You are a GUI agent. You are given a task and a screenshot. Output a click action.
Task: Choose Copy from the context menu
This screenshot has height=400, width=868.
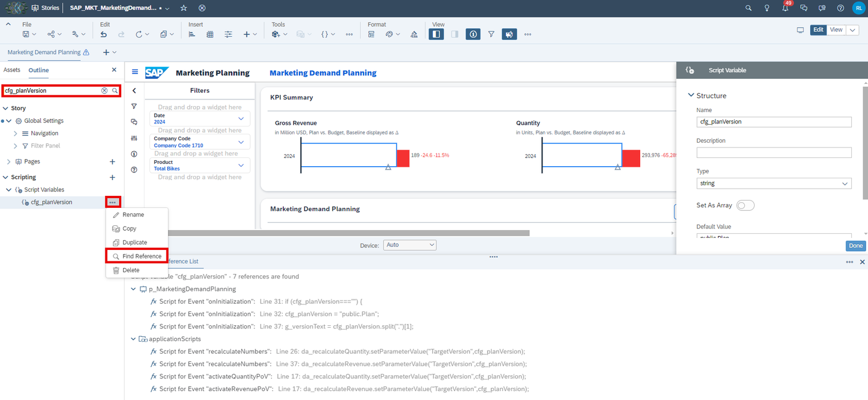137,229
